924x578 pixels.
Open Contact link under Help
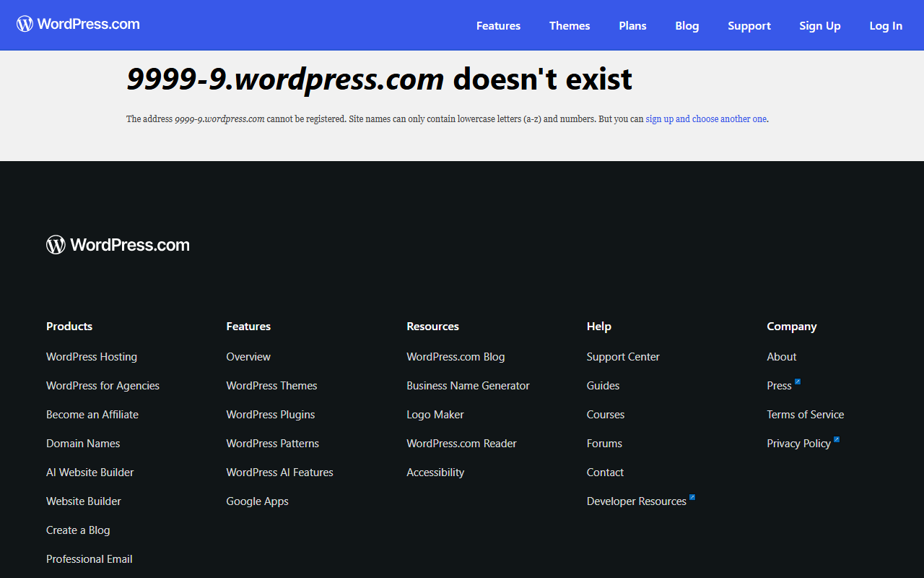605,473
